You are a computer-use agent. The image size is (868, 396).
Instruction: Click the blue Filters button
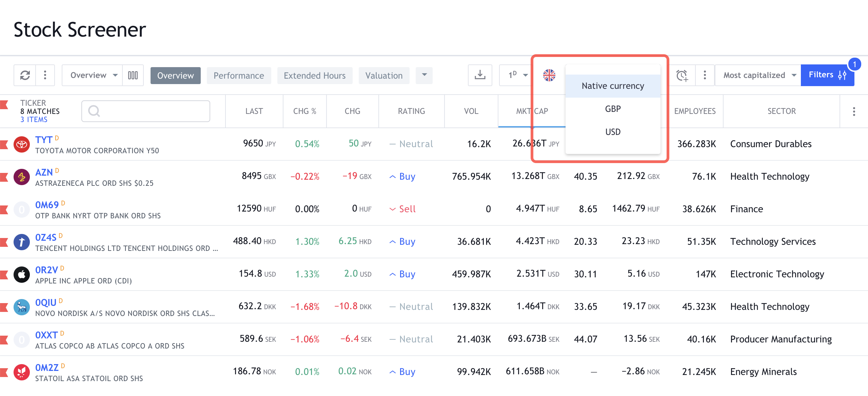[x=827, y=75]
